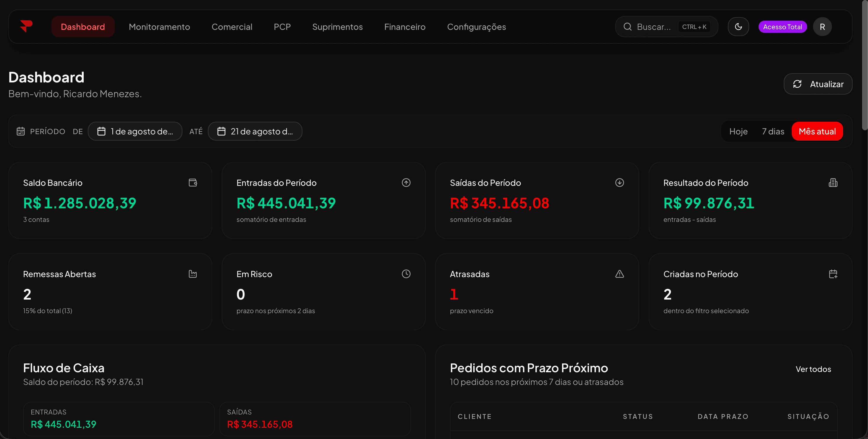This screenshot has height=439, width=868.
Task: Click the up-arrow icon on Entradas do Período
Action: tap(406, 183)
